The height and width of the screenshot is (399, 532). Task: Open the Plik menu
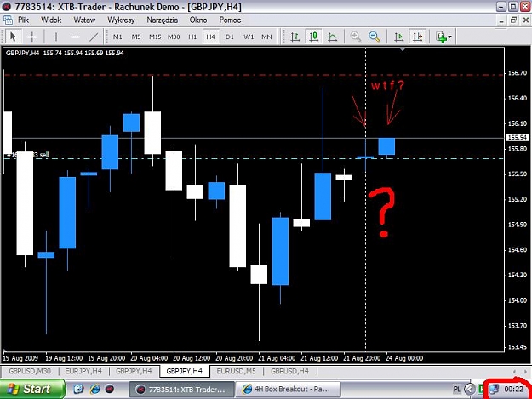pyautogui.click(x=23, y=20)
